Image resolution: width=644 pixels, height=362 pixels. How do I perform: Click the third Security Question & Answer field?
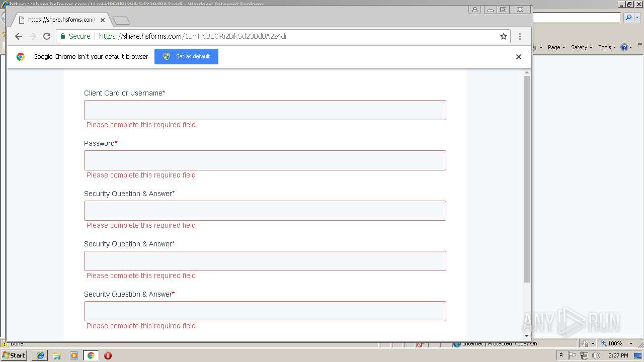point(265,311)
